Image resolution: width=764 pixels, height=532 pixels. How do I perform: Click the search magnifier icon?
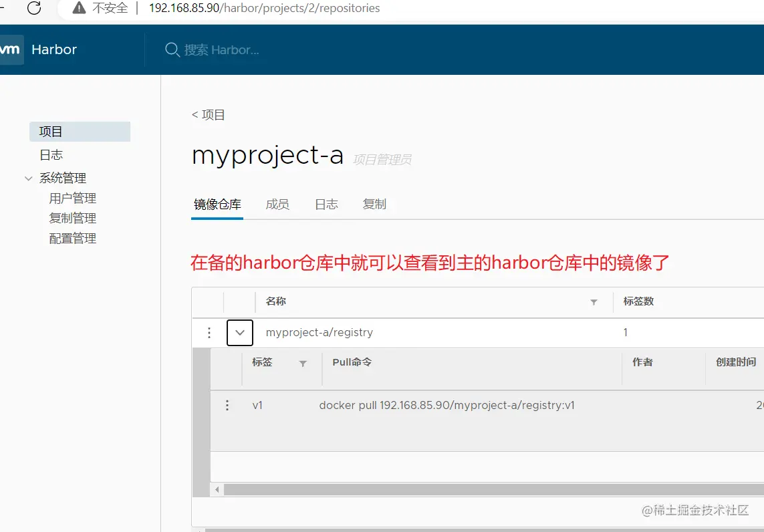[x=172, y=49]
